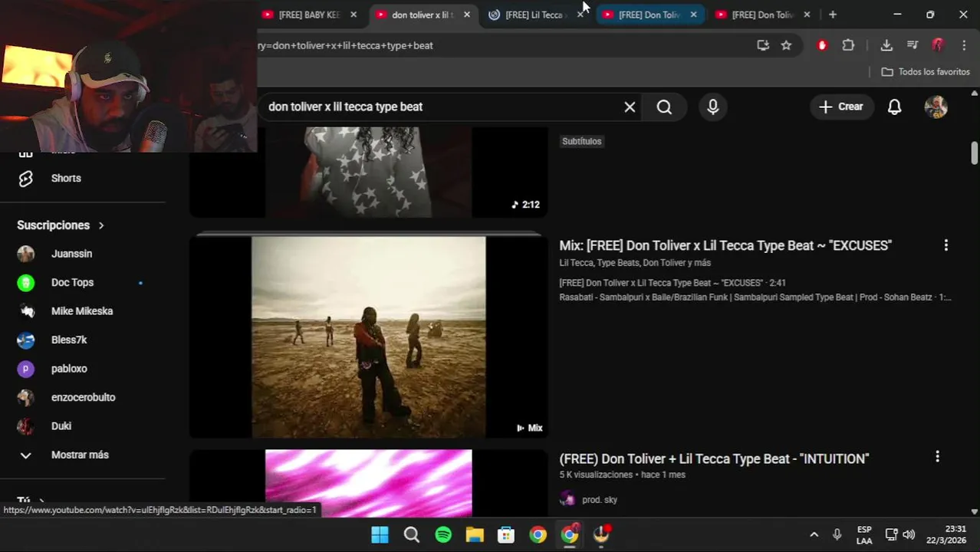Open the enzocerobulto subscription channel
The width and height of the screenshot is (980, 552).
pyautogui.click(x=82, y=397)
